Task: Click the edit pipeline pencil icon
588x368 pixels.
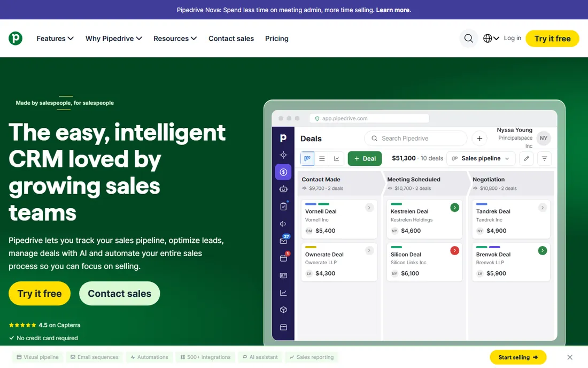Action: 526,158
